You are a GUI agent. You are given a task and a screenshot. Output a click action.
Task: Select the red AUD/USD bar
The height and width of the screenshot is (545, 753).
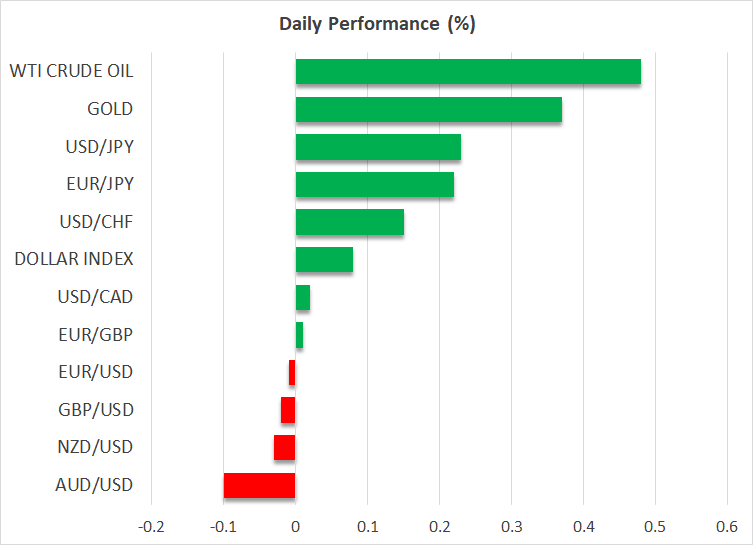pyautogui.click(x=259, y=485)
